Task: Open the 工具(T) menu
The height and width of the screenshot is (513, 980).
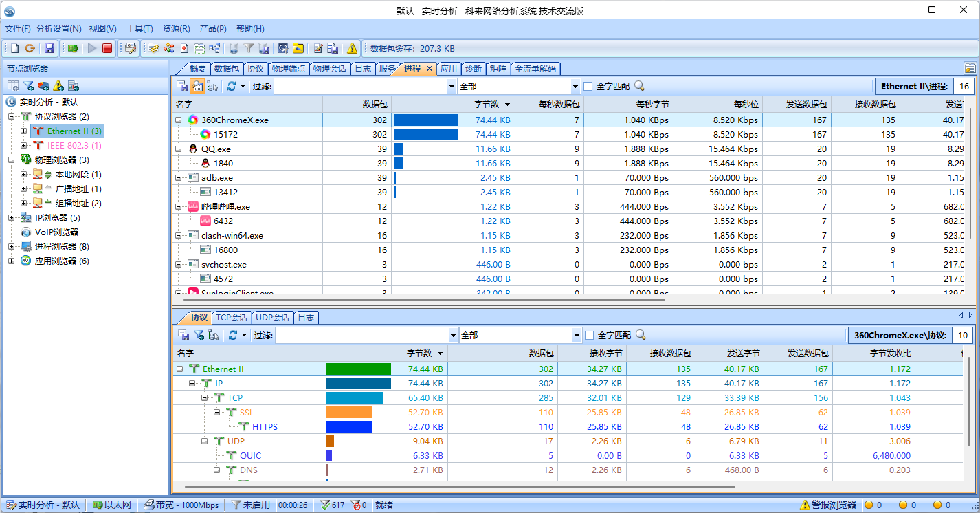Action: click(x=140, y=29)
